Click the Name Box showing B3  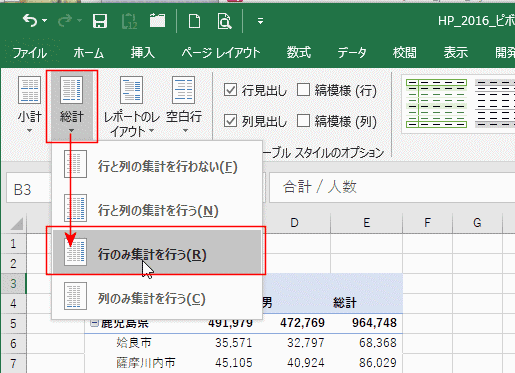click(x=28, y=188)
